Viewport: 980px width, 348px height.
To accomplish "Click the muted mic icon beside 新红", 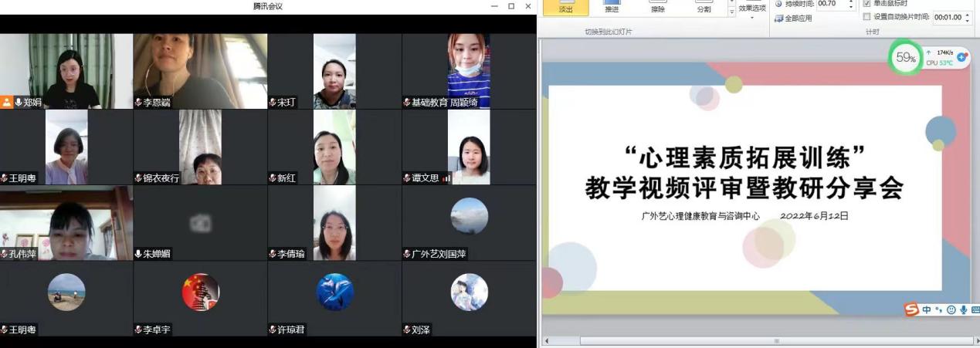I will pyautogui.click(x=273, y=178).
